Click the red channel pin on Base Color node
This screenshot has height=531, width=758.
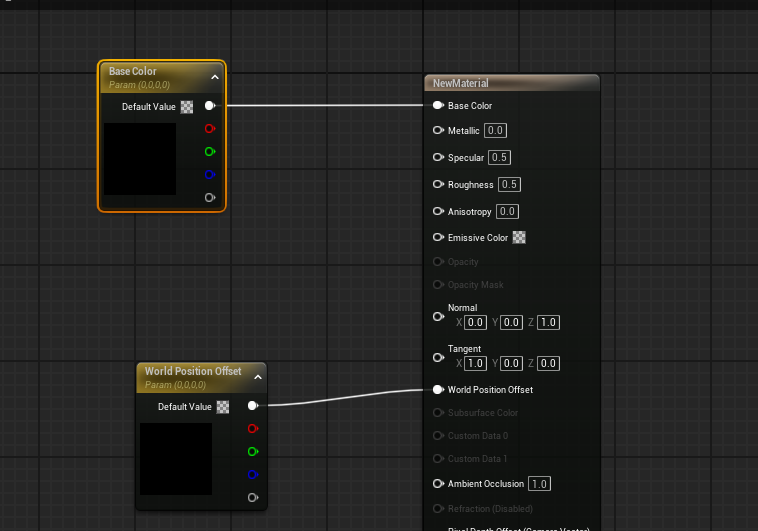209,129
